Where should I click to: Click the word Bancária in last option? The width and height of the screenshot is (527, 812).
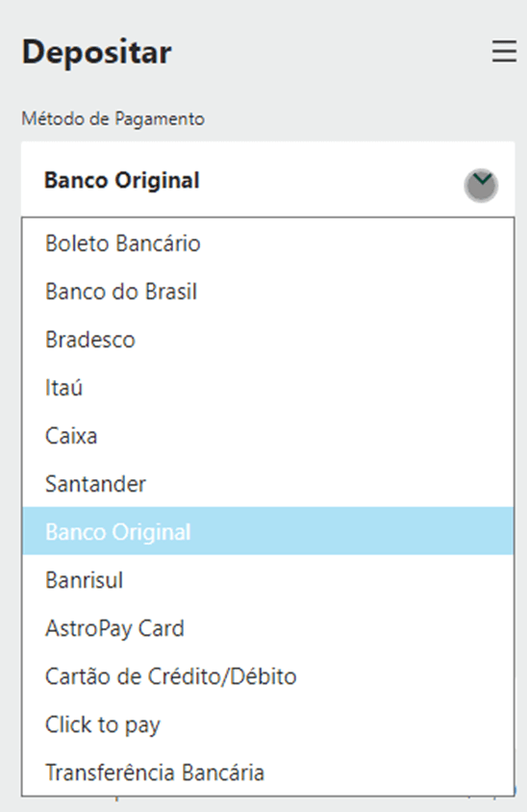(223, 773)
